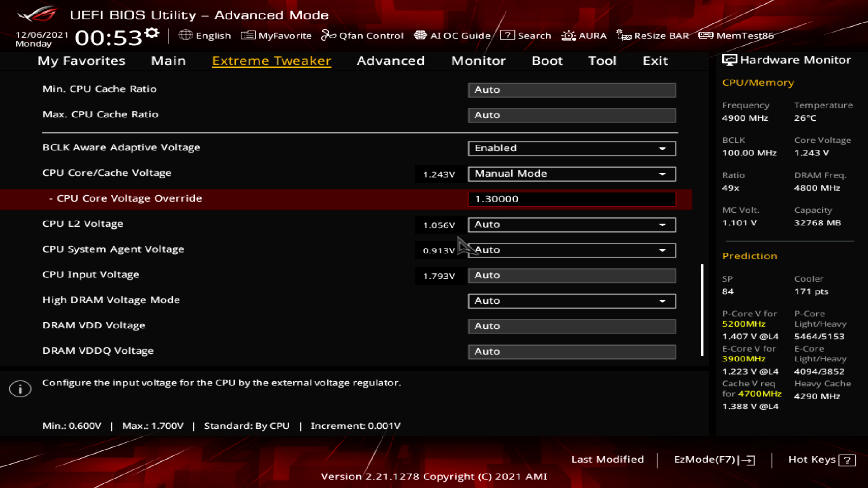The height and width of the screenshot is (488, 868).
Task: Expand CPU L2 Voltage Auto dropdown
Action: pos(571,225)
